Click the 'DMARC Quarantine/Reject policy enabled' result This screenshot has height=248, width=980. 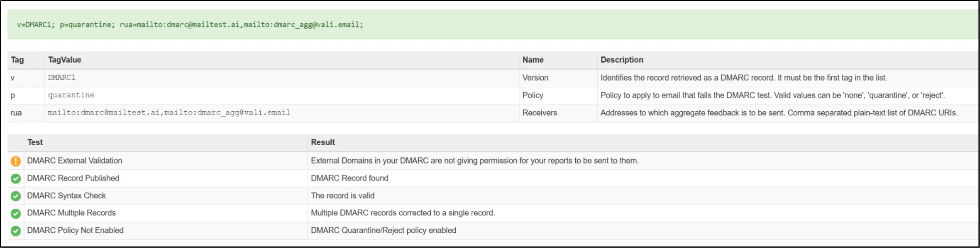pyautogui.click(x=384, y=230)
